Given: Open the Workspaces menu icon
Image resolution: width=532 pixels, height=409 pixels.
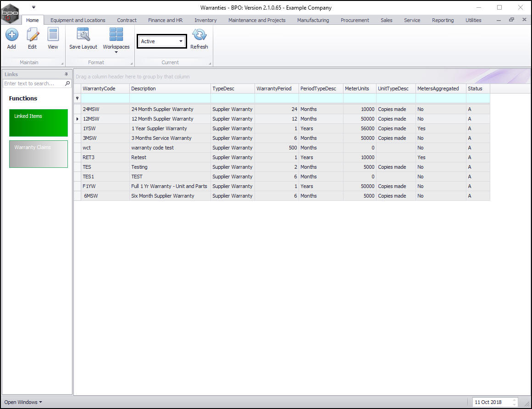Looking at the screenshot, I should pos(116,34).
